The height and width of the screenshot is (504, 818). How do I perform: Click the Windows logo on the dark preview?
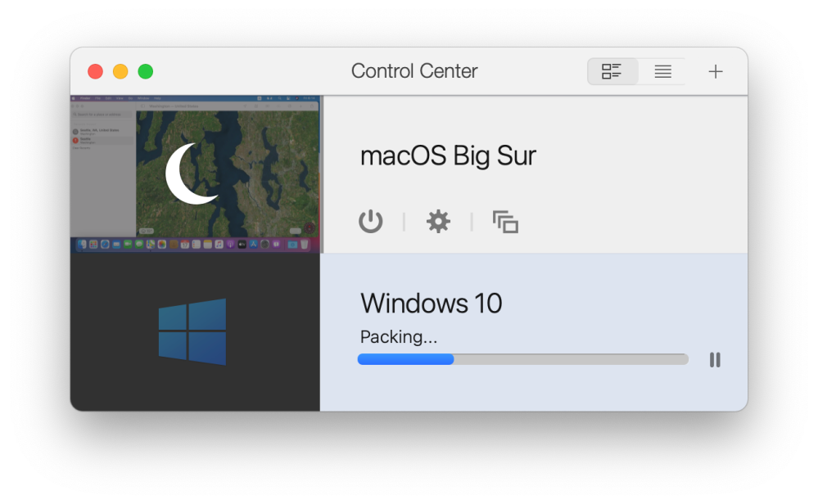[192, 331]
